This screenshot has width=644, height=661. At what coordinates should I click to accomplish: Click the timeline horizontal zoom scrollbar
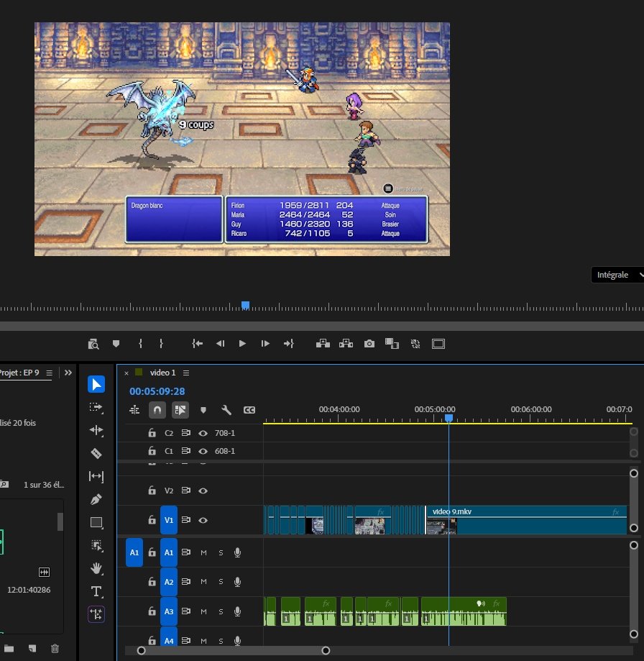click(234, 650)
